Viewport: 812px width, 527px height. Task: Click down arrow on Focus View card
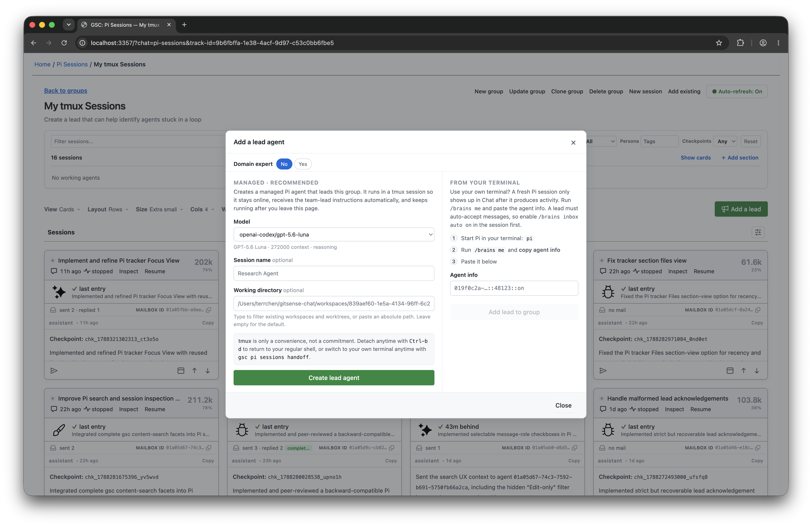tap(207, 371)
